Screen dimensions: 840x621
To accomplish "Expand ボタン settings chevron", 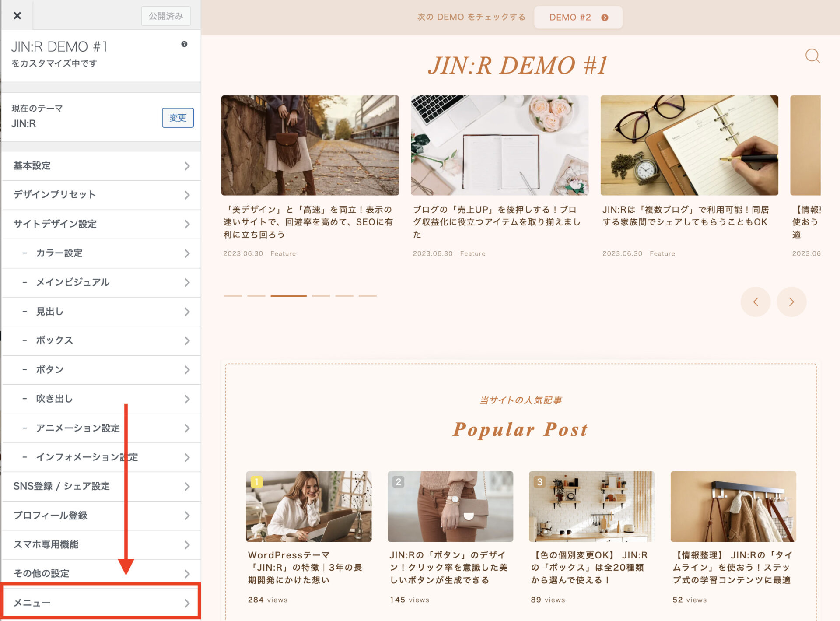I will tap(187, 370).
